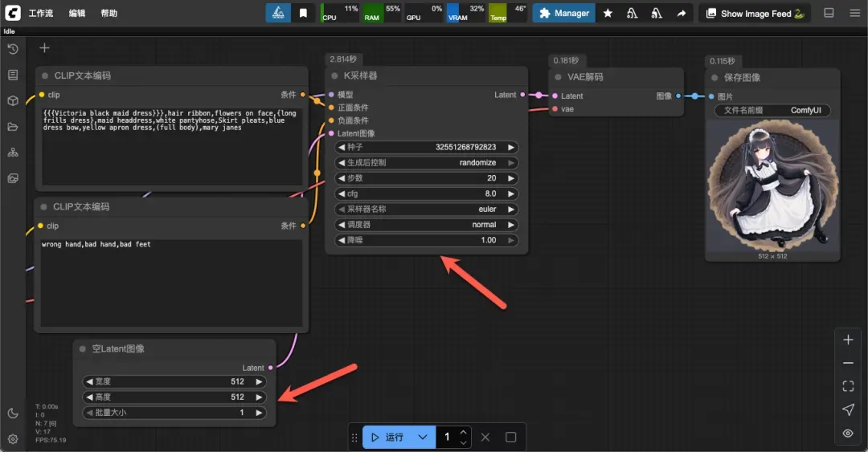The height and width of the screenshot is (452, 868).
Task: Open the image gallery sidebar icon
Action: (x=13, y=178)
